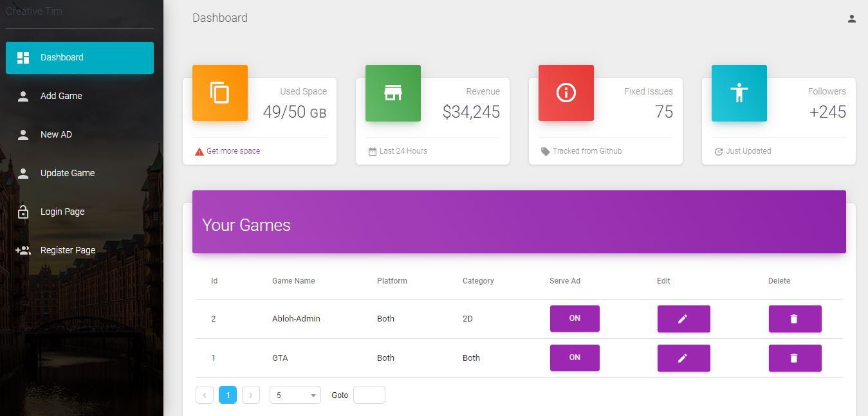This screenshot has height=416, width=868.
Task: Toggle Serve Ad ON for Abloh-Admin
Action: click(x=575, y=318)
